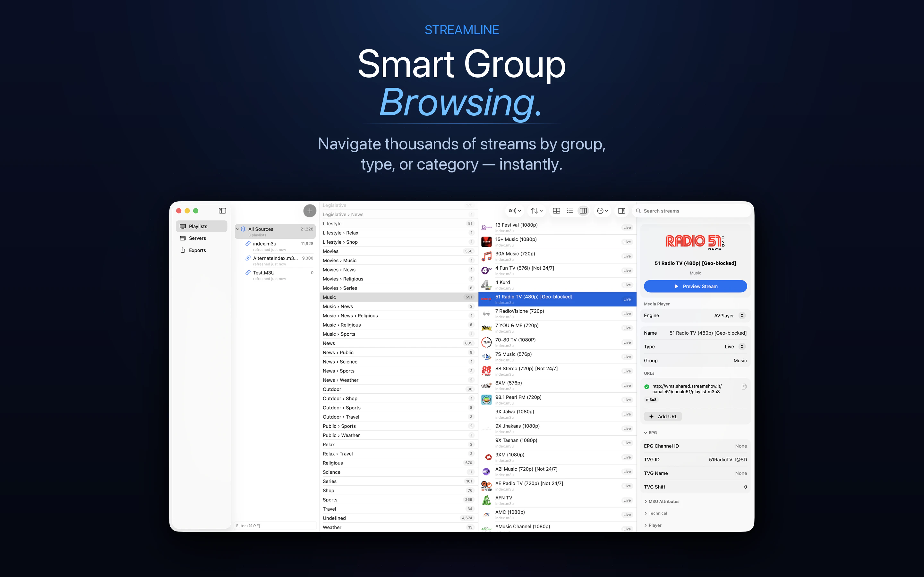
Task: Open the sort order icon dropdown
Action: tap(536, 211)
